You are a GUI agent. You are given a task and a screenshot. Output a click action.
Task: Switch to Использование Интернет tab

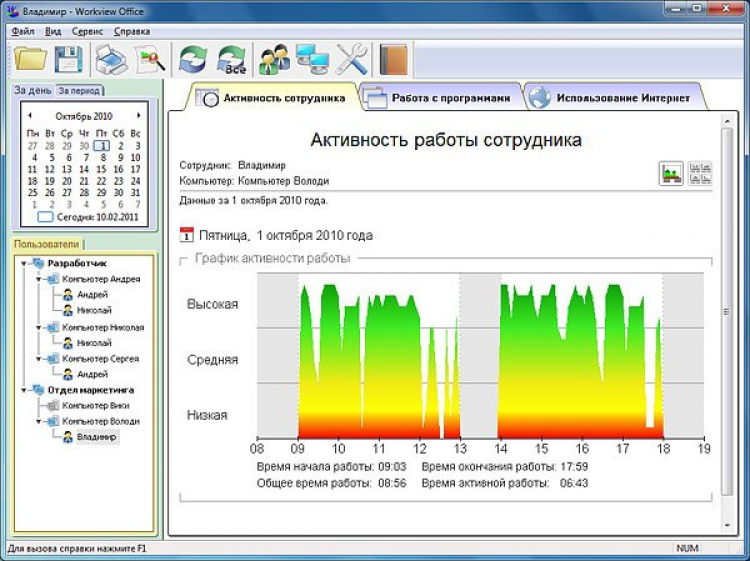(615, 98)
